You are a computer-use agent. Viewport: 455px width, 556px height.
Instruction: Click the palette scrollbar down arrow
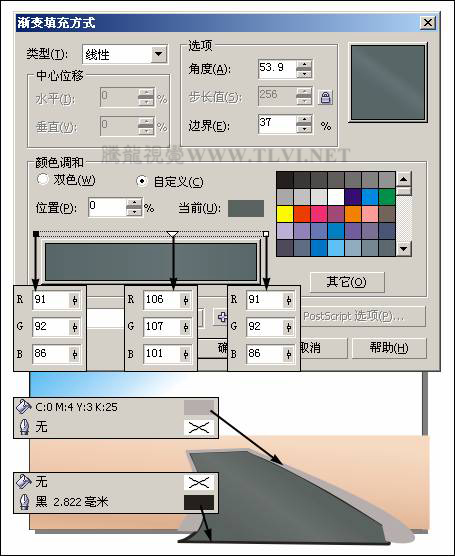[404, 248]
